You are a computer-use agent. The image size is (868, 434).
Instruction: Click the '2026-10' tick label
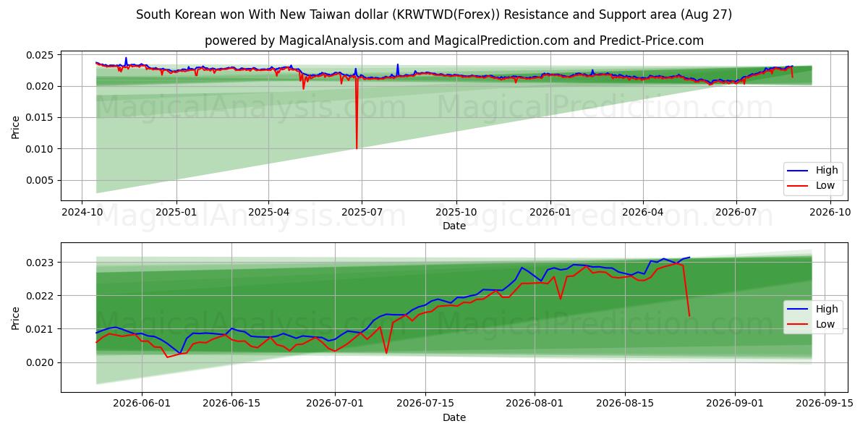click(x=830, y=212)
